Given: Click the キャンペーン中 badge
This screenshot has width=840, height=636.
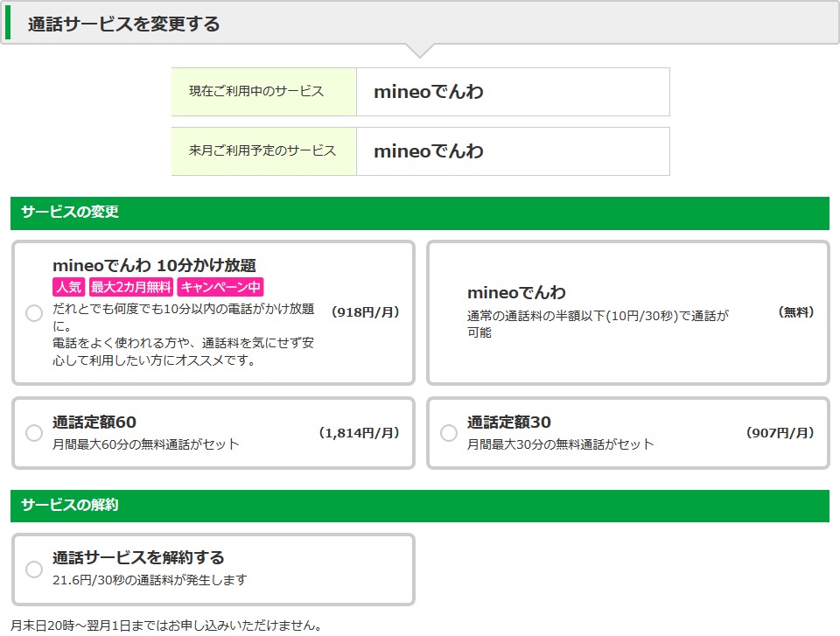Looking at the screenshot, I should [220, 287].
